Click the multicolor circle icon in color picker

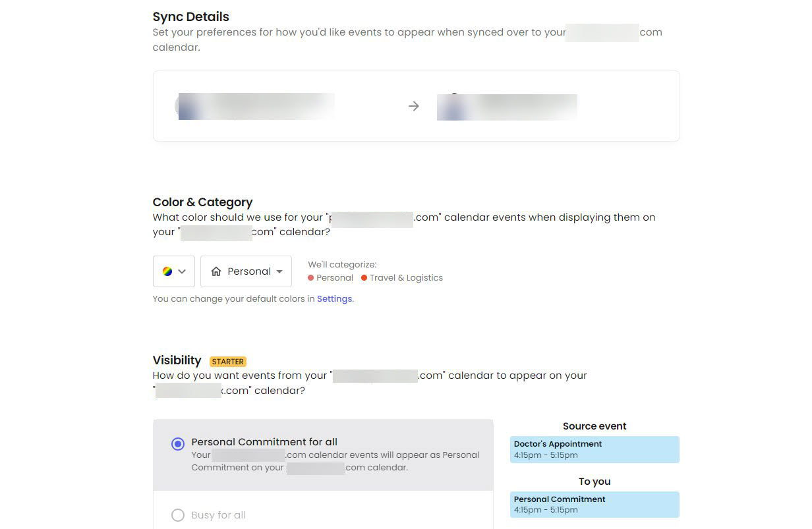167,271
